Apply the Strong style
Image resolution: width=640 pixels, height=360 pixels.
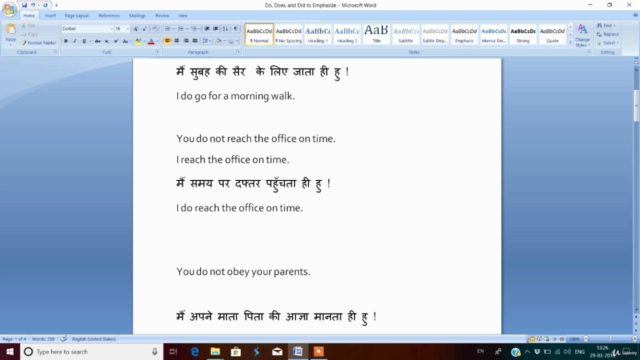tap(523, 35)
